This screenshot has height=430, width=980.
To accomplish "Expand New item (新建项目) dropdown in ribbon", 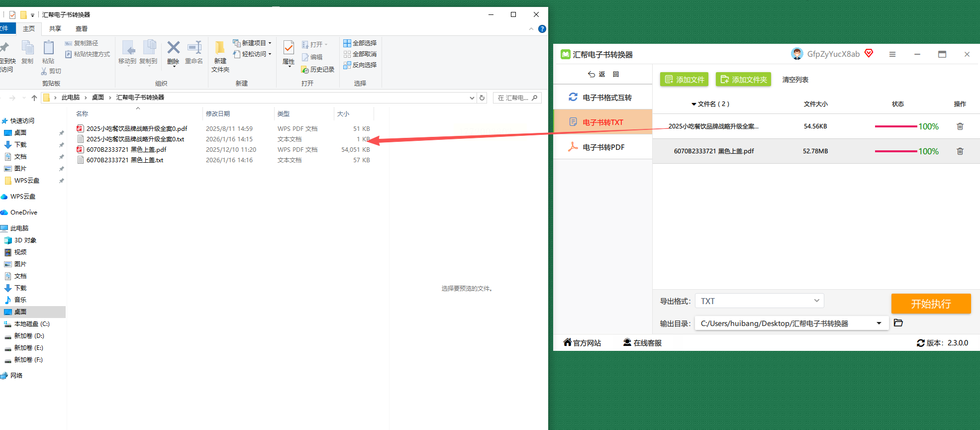I will pyautogui.click(x=252, y=43).
